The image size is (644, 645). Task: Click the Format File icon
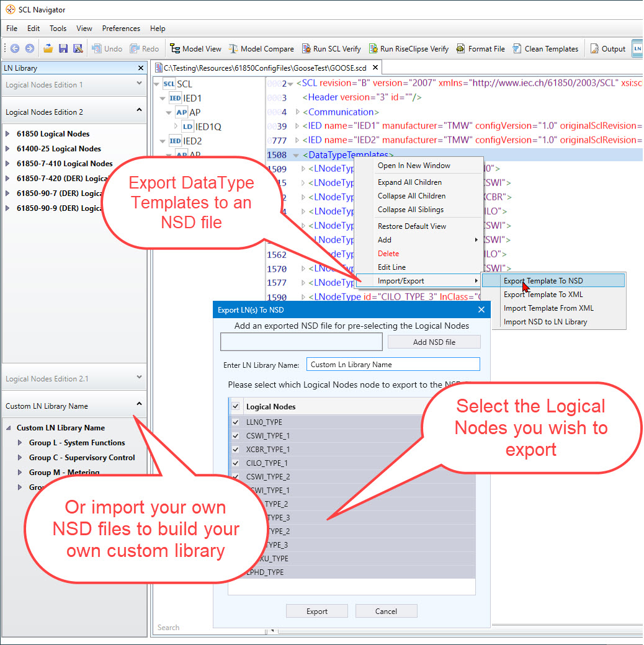click(x=461, y=48)
